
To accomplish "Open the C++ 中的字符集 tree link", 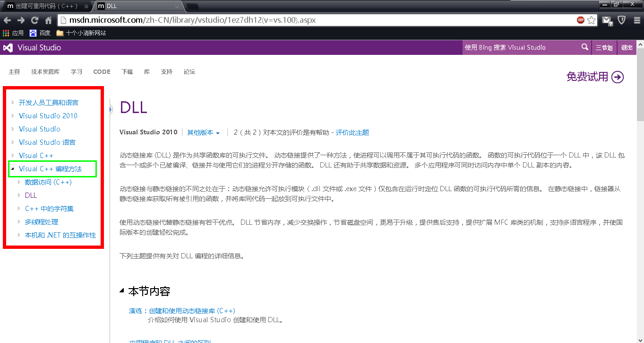I will point(49,209).
